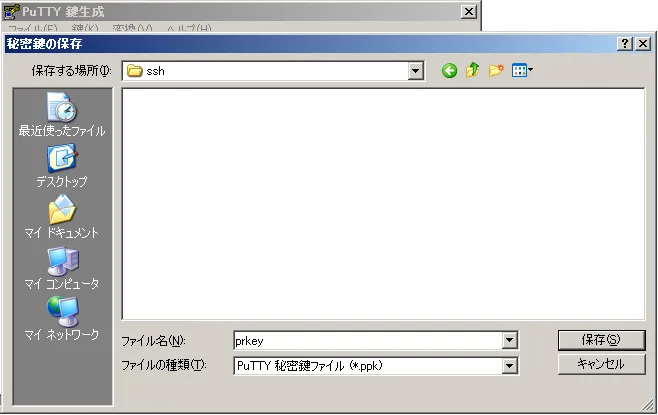Image resolution: width=658 pixels, height=415 pixels.
Task: Open the ファイルの種類 dropdown
Action: pyautogui.click(x=510, y=366)
